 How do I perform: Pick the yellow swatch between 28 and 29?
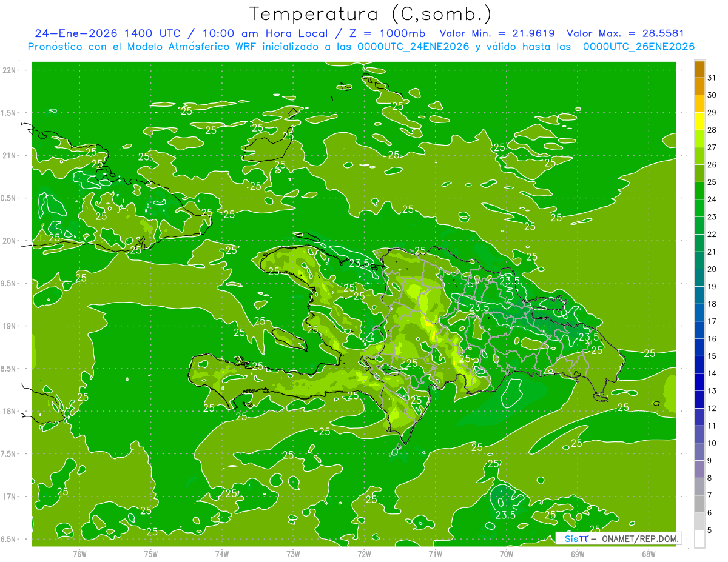tap(699, 121)
